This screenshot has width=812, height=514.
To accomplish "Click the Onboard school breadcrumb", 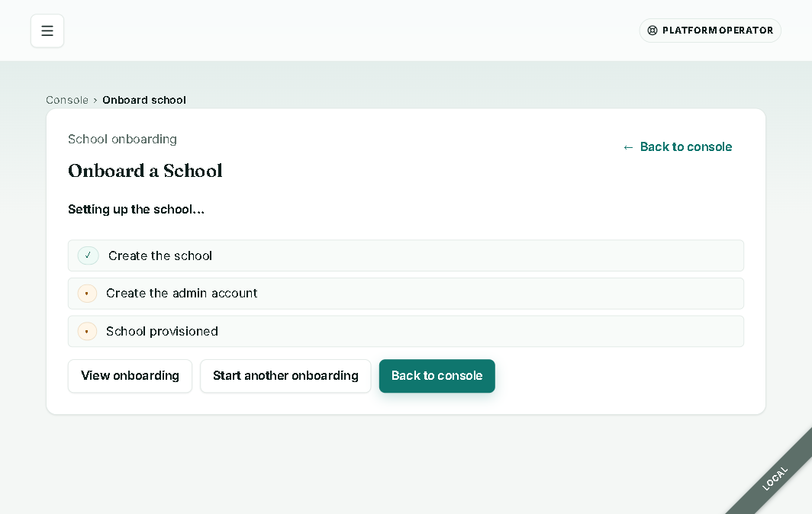I will (x=144, y=100).
